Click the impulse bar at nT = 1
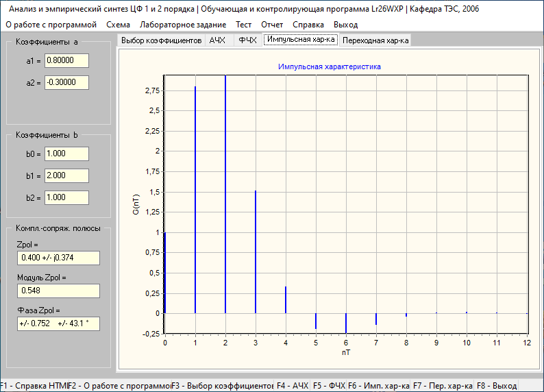This screenshot has height=392, width=544. [195, 200]
